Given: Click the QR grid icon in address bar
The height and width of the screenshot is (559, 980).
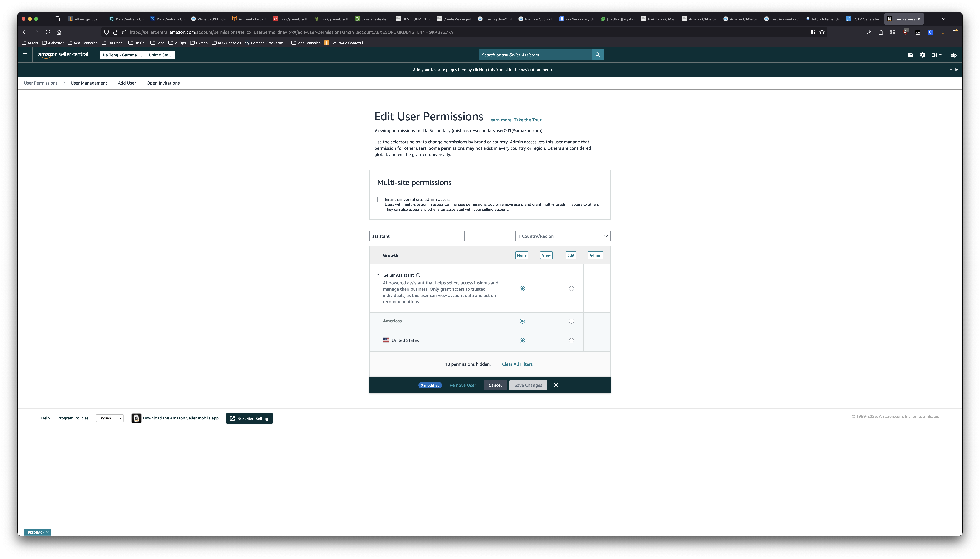Looking at the screenshot, I should [813, 32].
